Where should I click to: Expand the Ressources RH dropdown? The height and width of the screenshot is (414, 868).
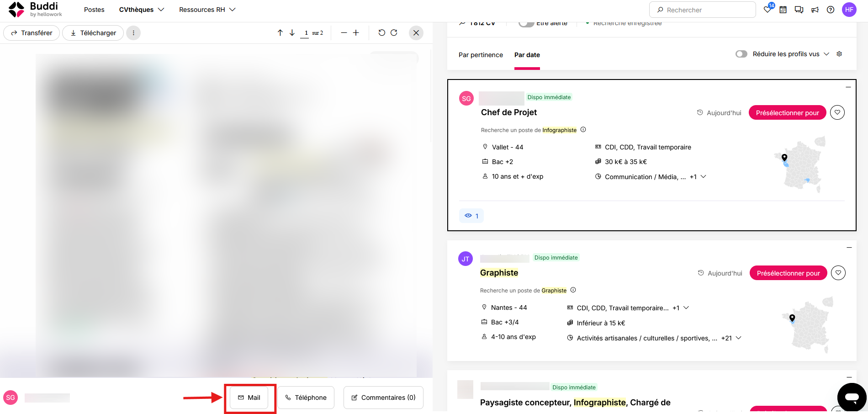207,10
